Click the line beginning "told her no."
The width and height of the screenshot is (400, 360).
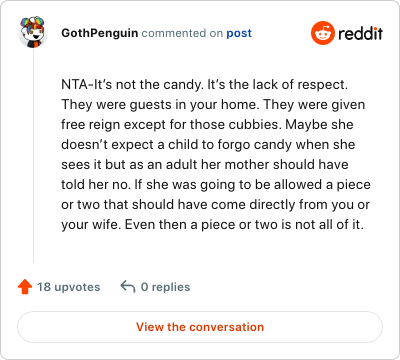coord(216,185)
